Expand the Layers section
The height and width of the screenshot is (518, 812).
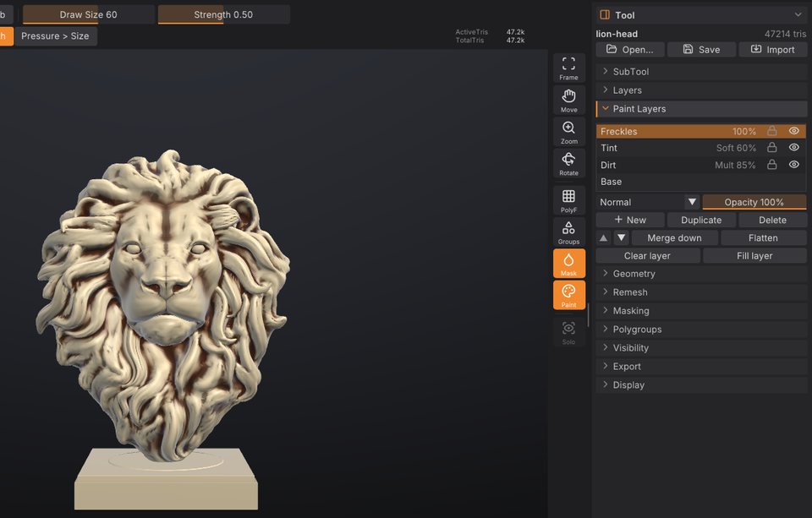[x=702, y=90]
